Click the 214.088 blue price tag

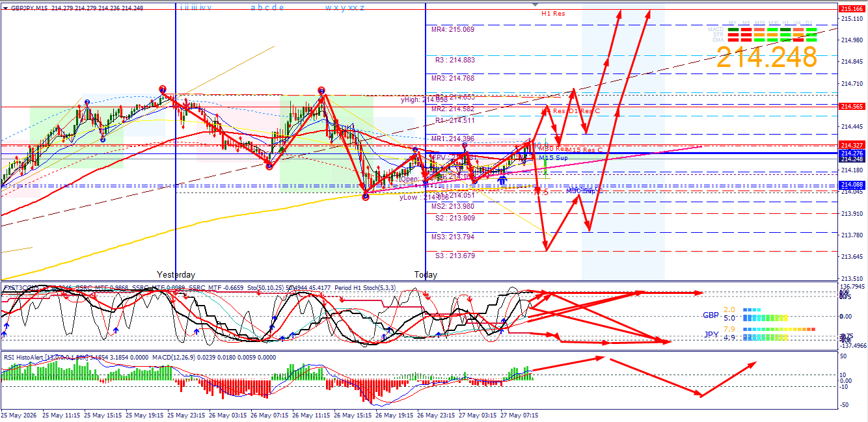click(x=852, y=185)
